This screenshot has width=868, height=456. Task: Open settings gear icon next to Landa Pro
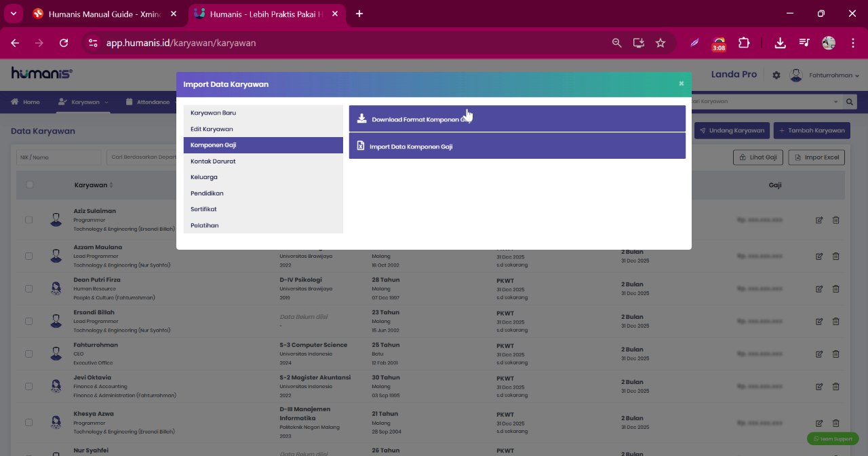[776, 75]
